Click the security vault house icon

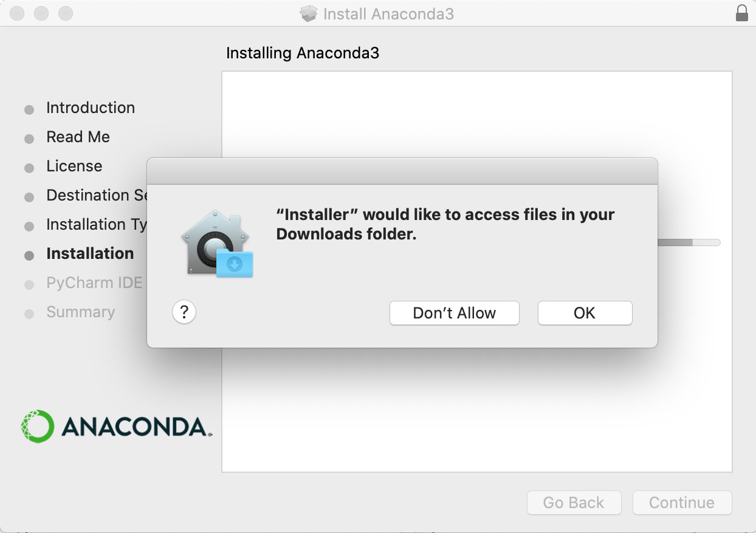click(x=217, y=244)
